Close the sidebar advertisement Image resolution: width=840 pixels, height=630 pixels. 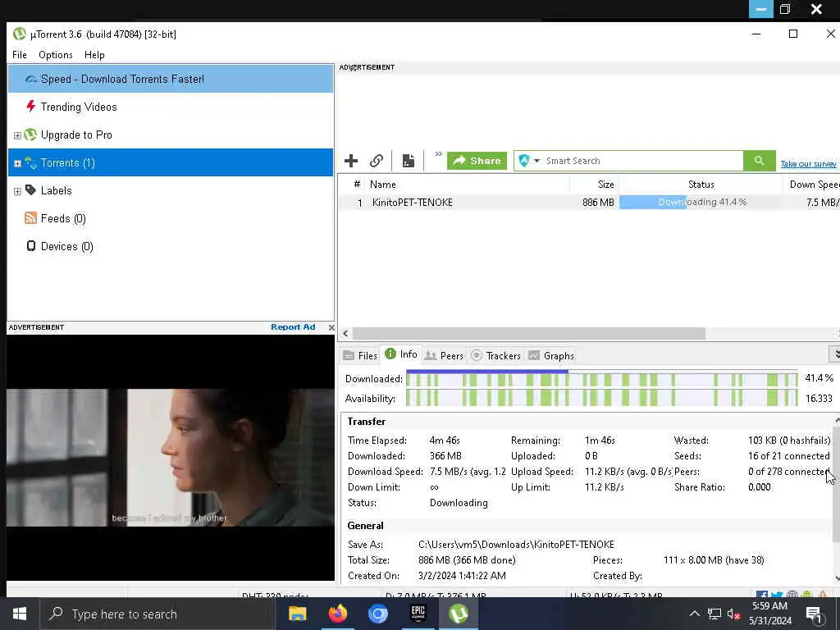pyautogui.click(x=331, y=327)
